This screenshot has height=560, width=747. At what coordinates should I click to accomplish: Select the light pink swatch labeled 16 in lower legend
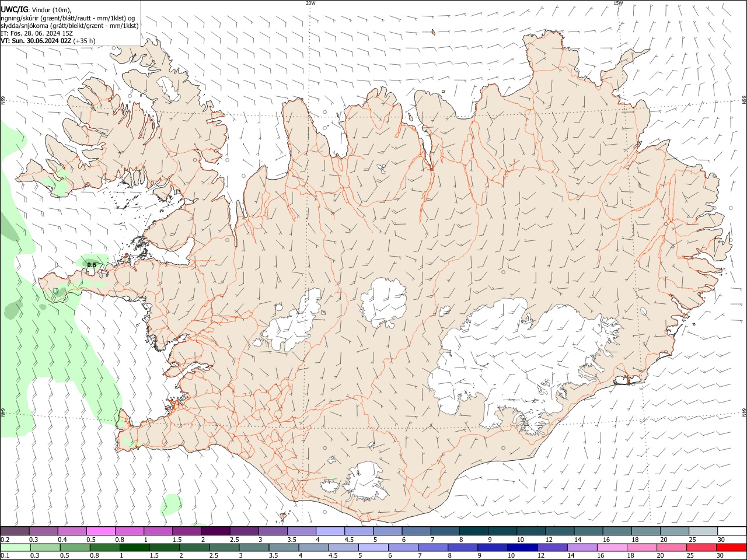click(611, 548)
